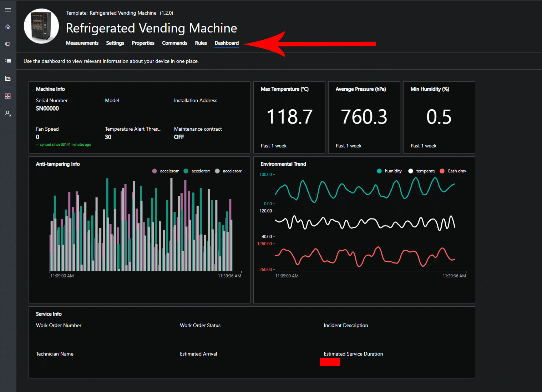Click the Maintenance contract value OFF

click(x=179, y=137)
